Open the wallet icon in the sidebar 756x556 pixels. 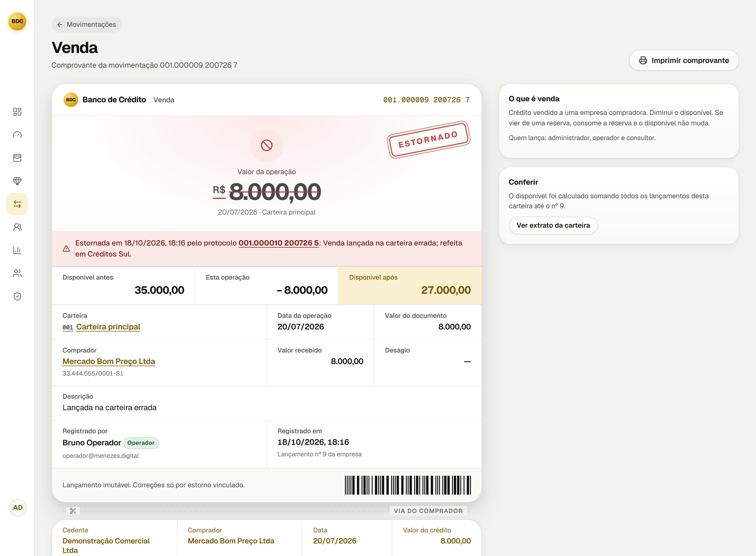pyautogui.click(x=17, y=158)
